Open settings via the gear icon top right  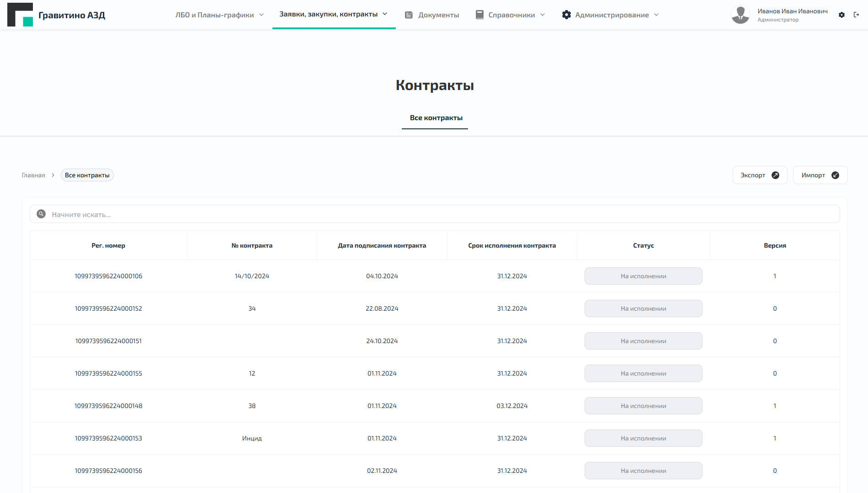click(841, 15)
